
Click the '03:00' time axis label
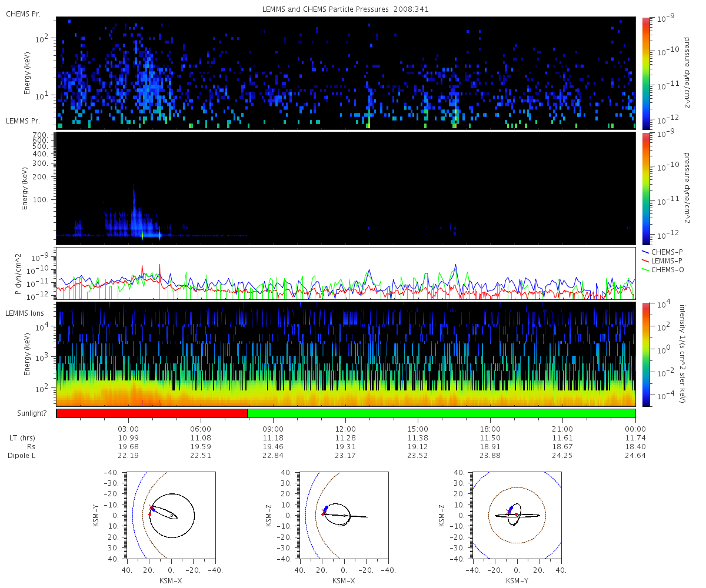[128, 430]
